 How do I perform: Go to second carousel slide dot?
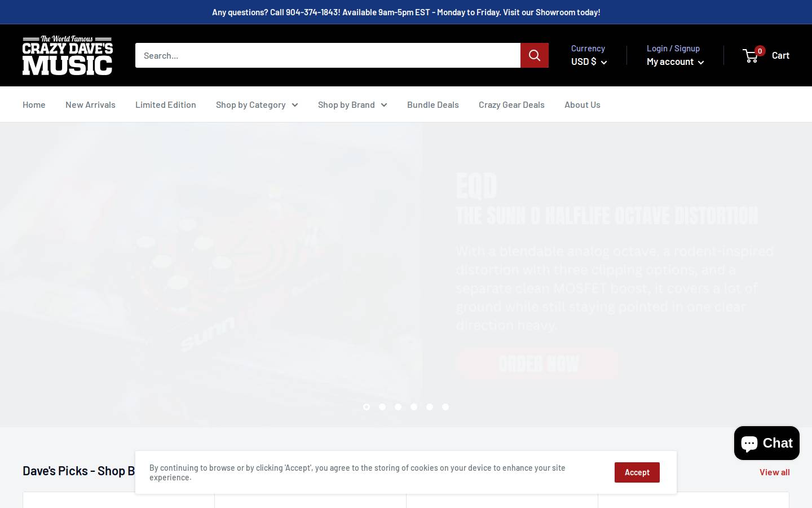tap(382, 407)
